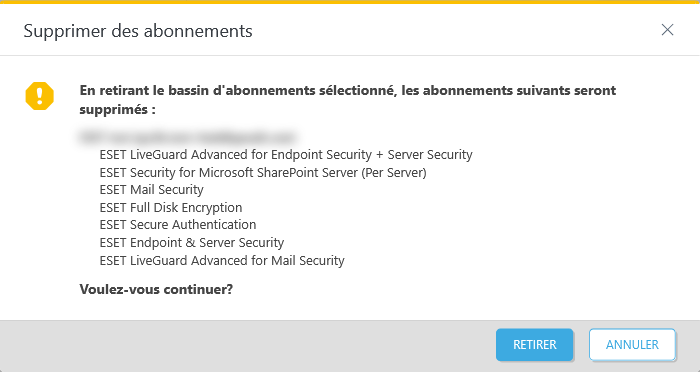Click the gray footer bar beside RETIRER

pos(246,346)
